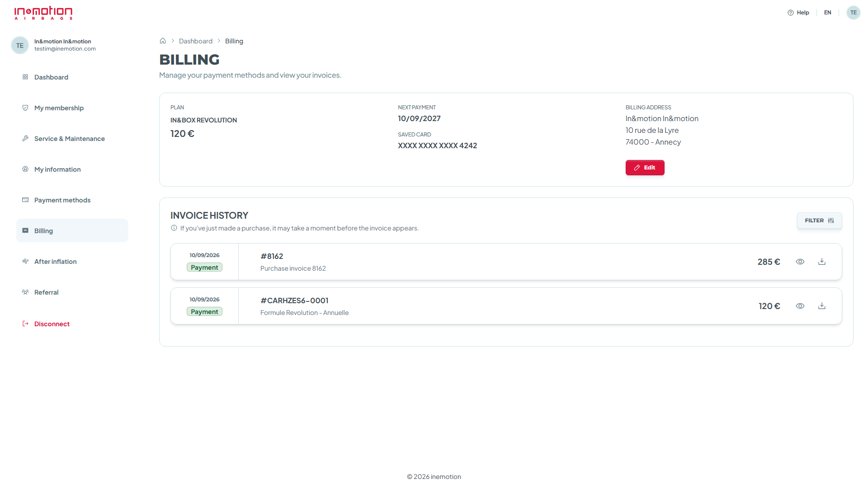
Task: Click the home icon in breadcrumb
Action: point(163,41)
